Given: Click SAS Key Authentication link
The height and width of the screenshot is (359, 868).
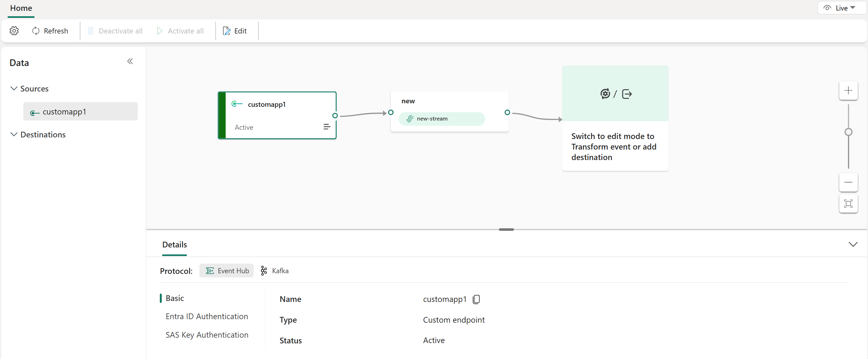Looking at the screenshot, I should pos(207,335).
